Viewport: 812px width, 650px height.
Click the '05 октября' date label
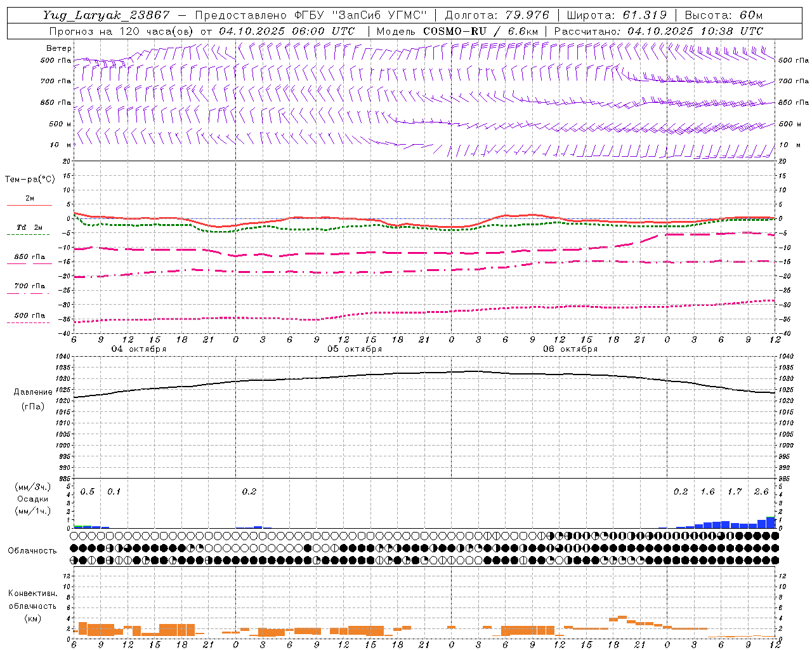355,349
